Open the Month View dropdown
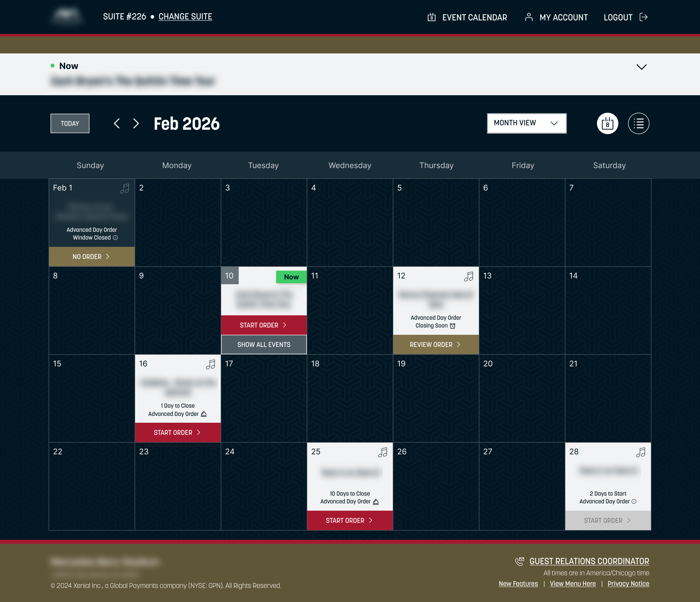This screenshot has width=700, height=602. click(526, 123)
